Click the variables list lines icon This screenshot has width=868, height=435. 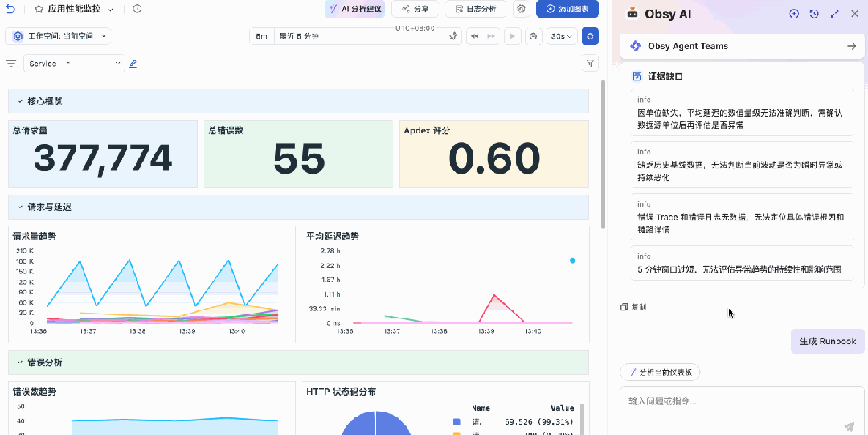[x=11, y=64]
